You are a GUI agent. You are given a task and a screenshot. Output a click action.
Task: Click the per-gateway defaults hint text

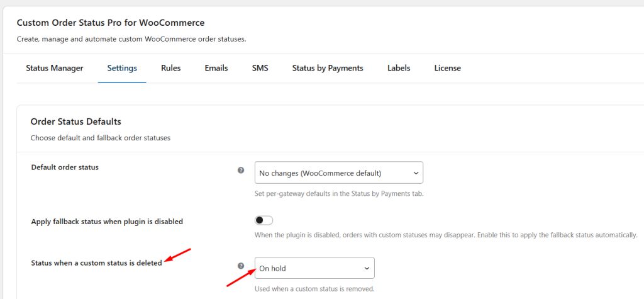coord(339,193)
